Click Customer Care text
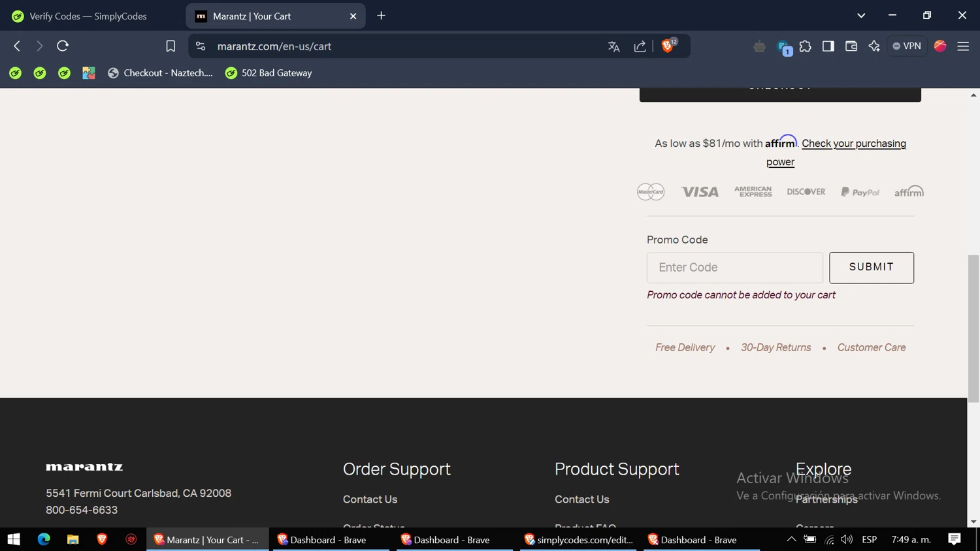980x551 pixels. coord(872,348)
